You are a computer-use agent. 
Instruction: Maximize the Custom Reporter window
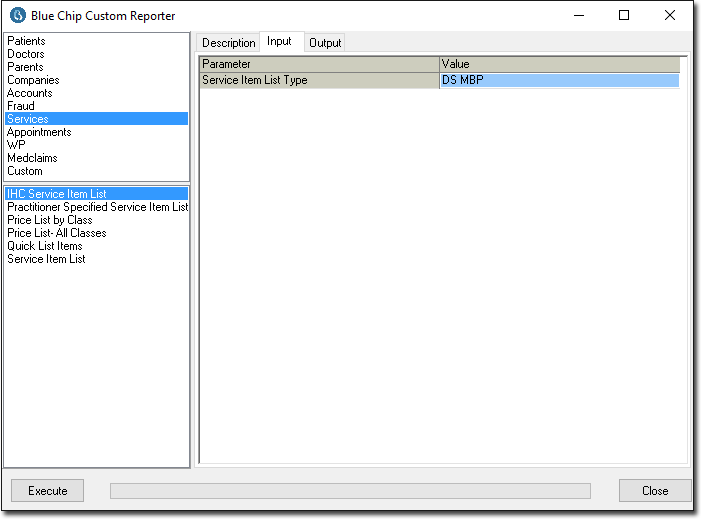click(x=624, y=16)
